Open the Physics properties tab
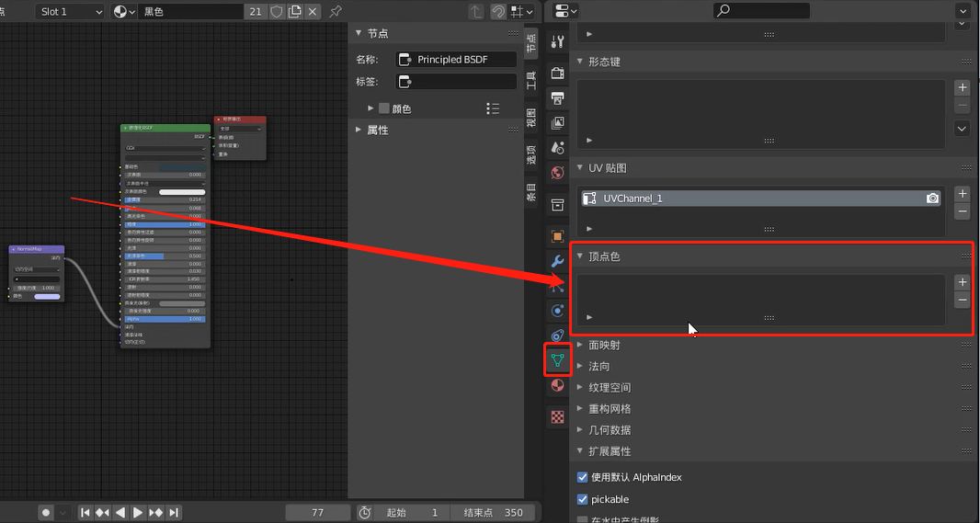Screen dimensions: 980x523 557,311
